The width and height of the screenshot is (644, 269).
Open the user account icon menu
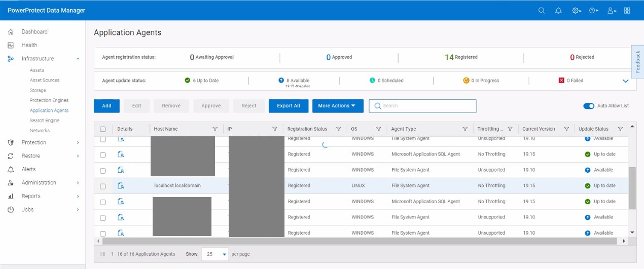point(611,11)
